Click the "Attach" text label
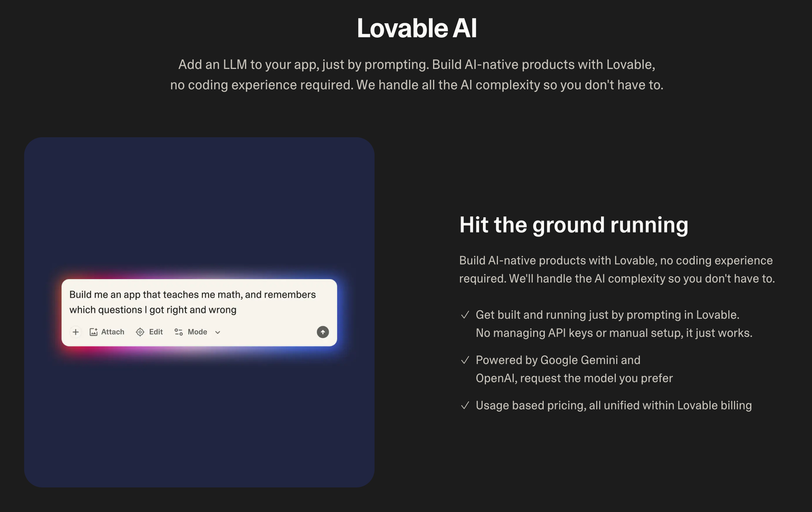This screenshot has height=512, width=812. (x=113, y=332)
